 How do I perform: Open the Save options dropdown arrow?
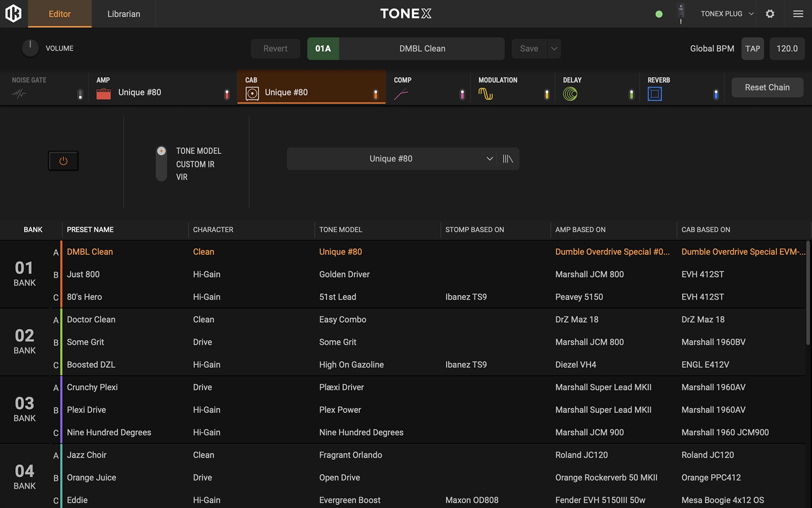click(554, 48)
